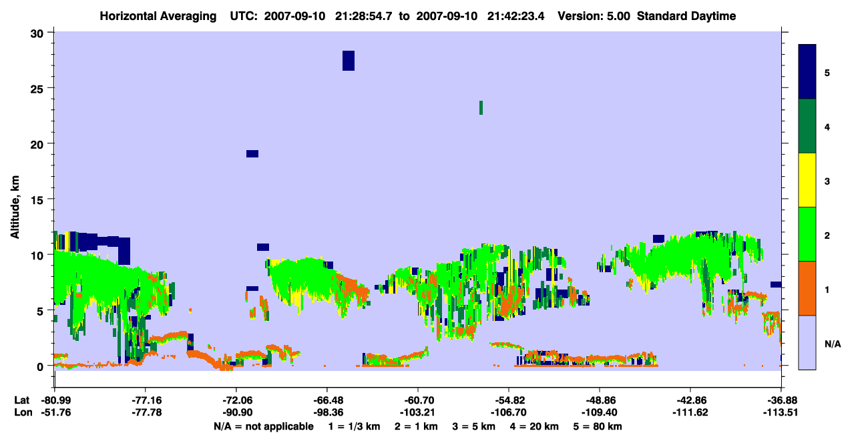Click "Standard Daytime" in the title
This screenshot has width=868, height=445.
(686, 16)
